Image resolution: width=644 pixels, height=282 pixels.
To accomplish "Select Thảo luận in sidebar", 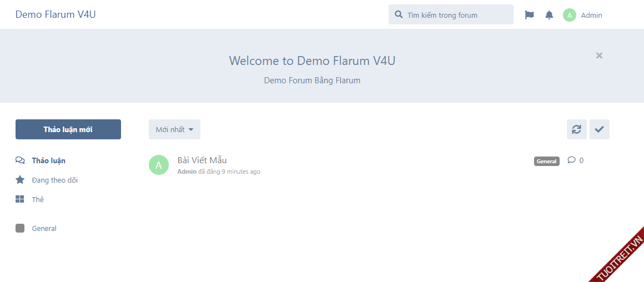I will pos(48,160).
